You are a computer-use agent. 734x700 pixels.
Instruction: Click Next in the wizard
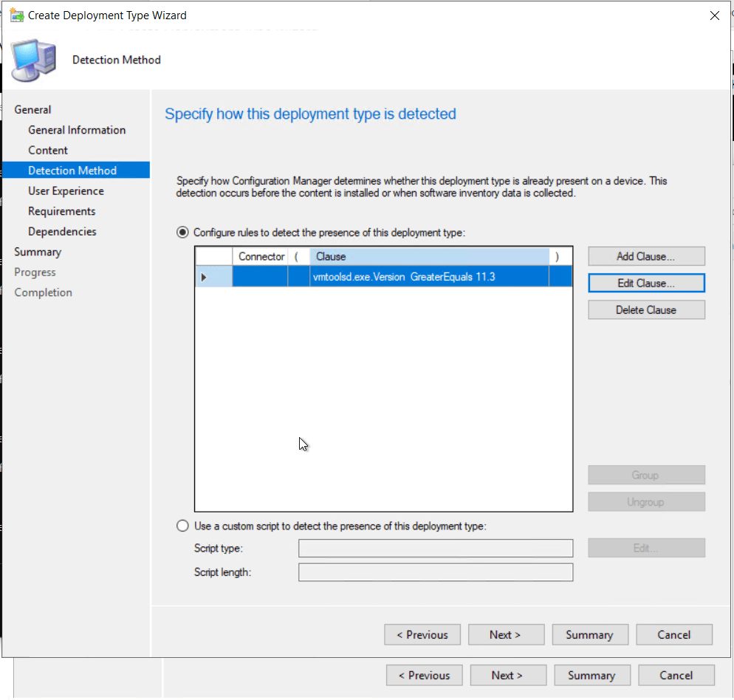[505, 635]
